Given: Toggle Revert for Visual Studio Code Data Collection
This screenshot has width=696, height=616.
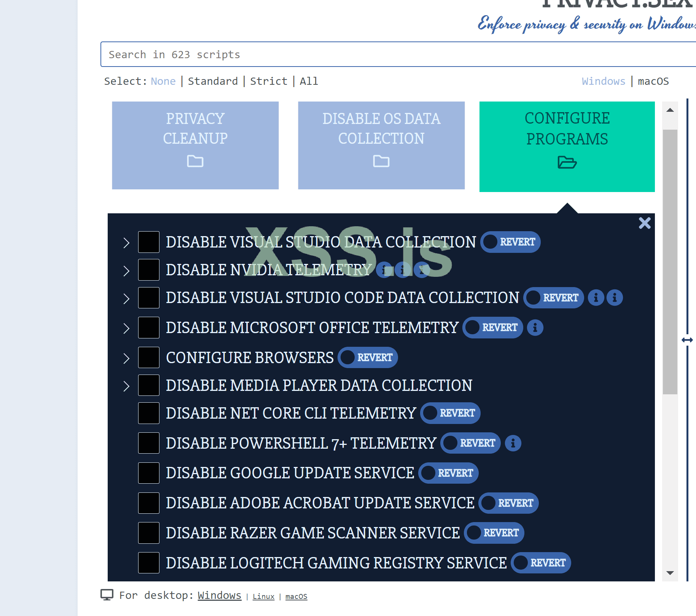Looking at the screenshot, I should [554, 298].
